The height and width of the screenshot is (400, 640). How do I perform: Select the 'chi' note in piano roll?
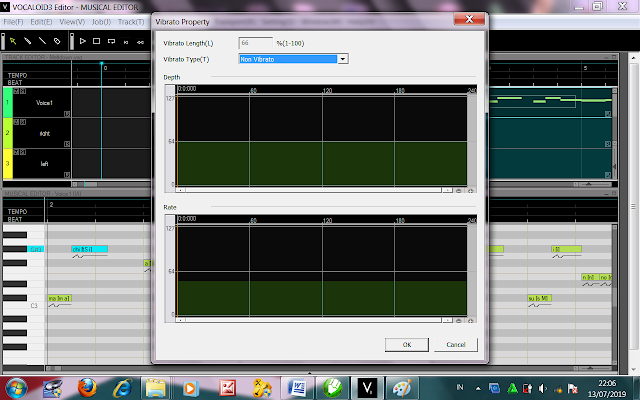point(89,249)
